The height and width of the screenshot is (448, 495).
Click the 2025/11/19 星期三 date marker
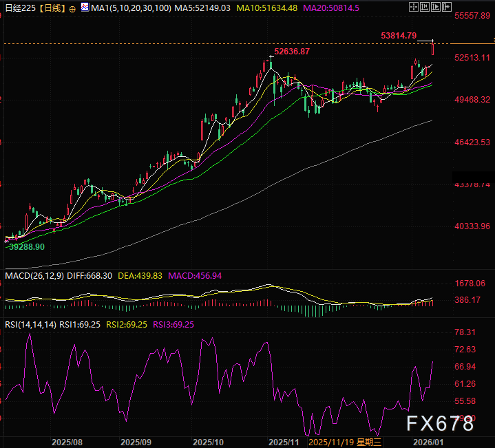point(349,440)
